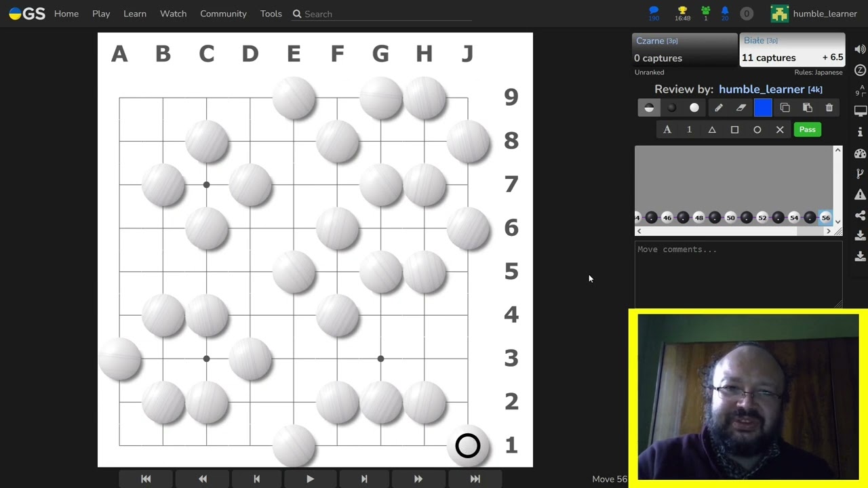Click the move tree scroll up arrow
This screenshot has width=868, height=488.
coord(837,150)
